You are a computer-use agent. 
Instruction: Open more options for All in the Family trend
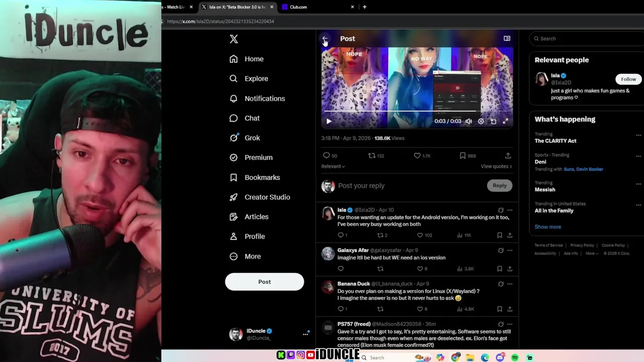pyautogui.click(x=638, y=205)
